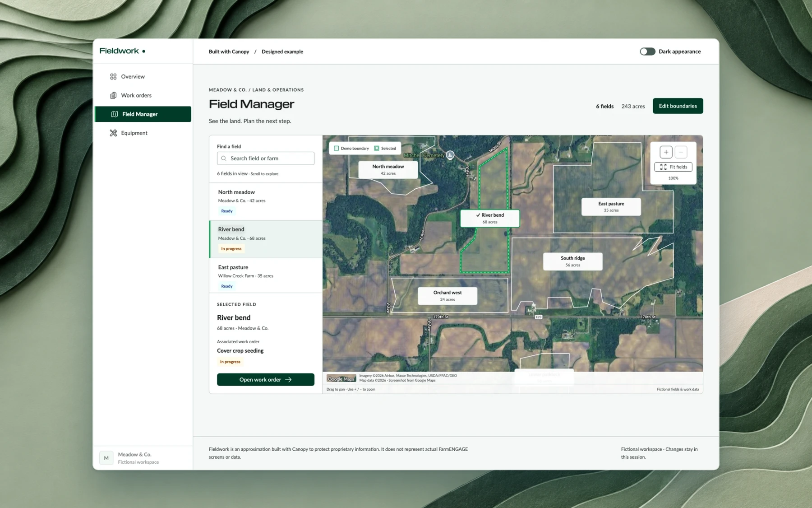Viewport: 812px width, 508px height.
Task: Click the Edit boundaries button
Action: (678, 106)
